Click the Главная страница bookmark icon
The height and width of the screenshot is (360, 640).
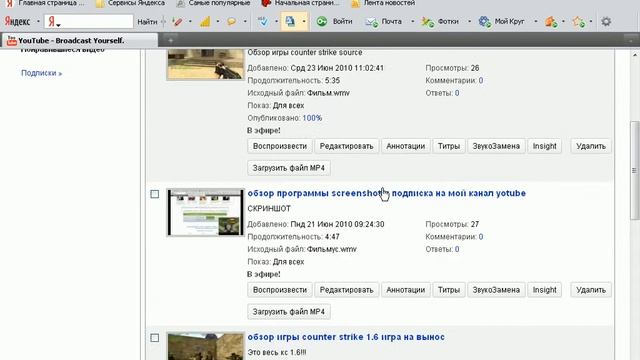pos(9,3)
